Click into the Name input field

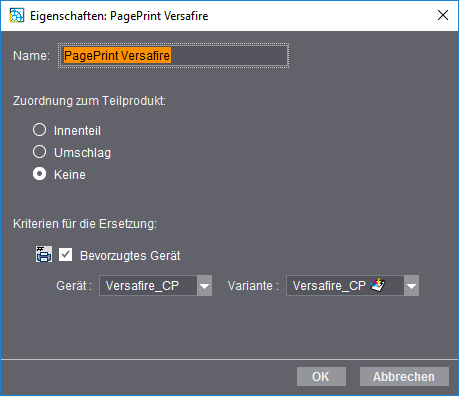173,55
